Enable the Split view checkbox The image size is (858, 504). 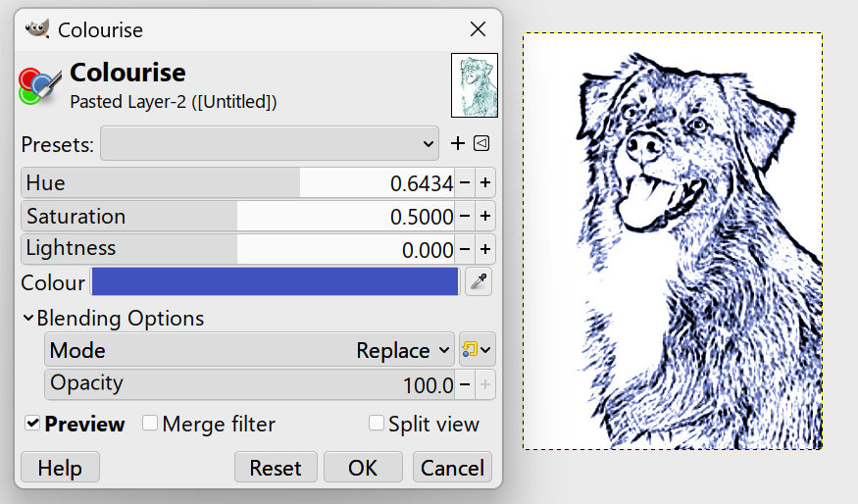click(376, 423)
